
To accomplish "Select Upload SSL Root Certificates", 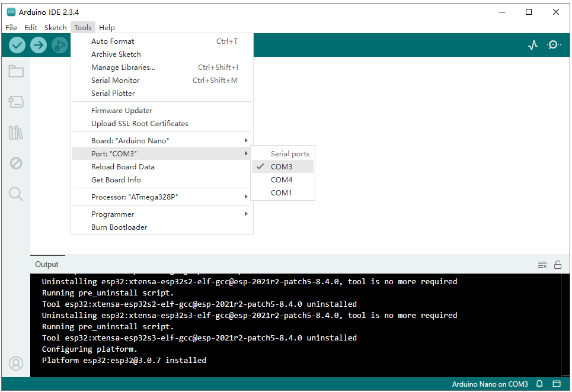I will [x=162, y=124].
